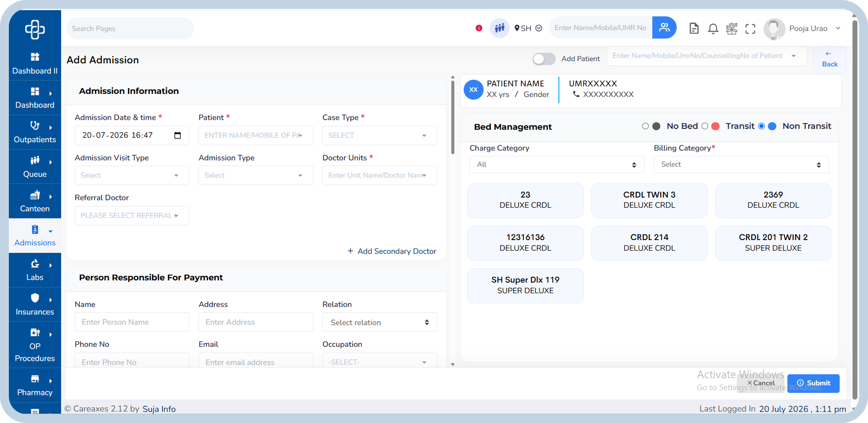Click the Careaxes logo icon
Viewport: 868px width, 423px height.
pyautogui.click(x=35, y=30)
